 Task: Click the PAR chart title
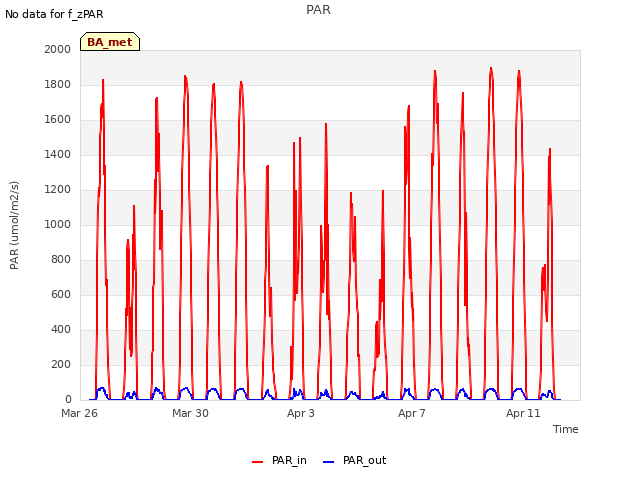click(x=318, y=10)
